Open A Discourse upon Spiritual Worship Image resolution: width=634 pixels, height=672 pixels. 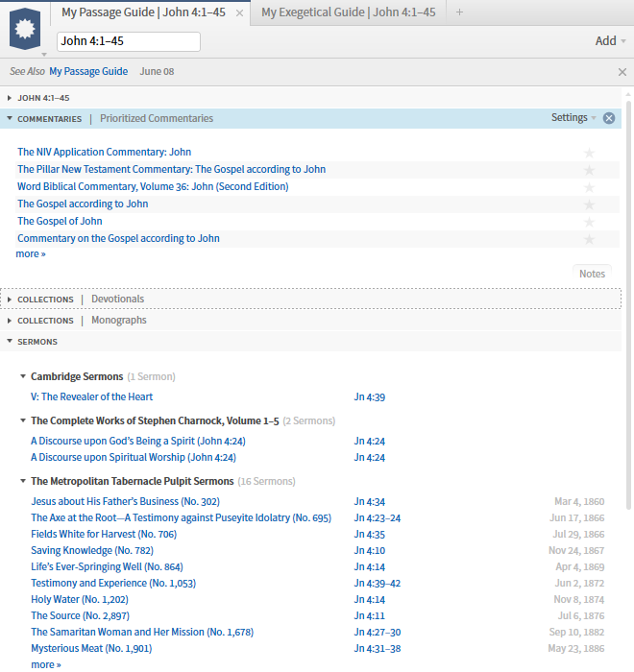click(134, 457)
